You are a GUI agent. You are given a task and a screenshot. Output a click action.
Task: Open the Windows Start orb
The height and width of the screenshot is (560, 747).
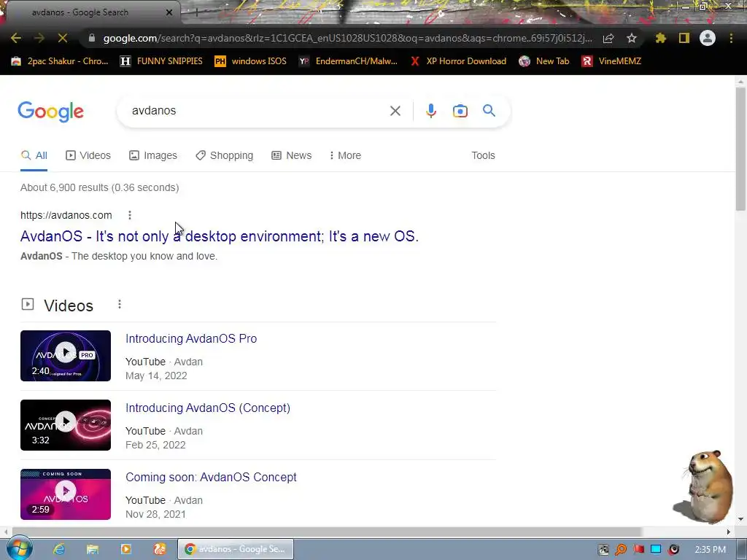[18, 548]
